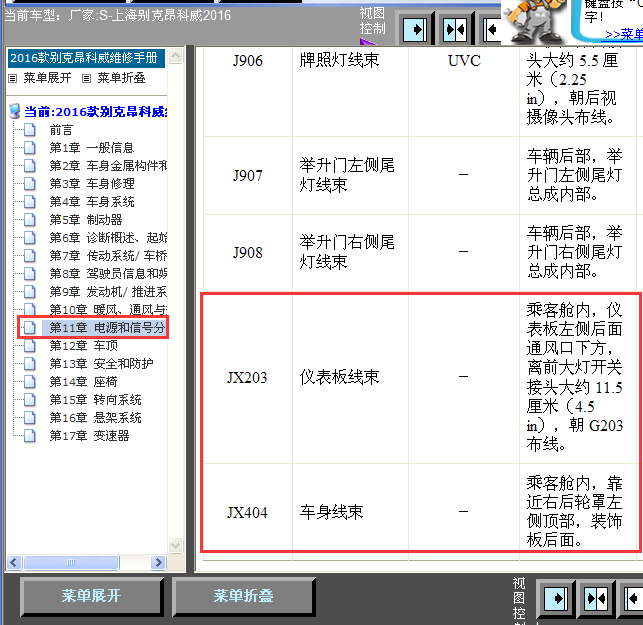Click page icon beside 第14章 座椅
This screenshot has width=643, height=625.
(x=30, y=382)
